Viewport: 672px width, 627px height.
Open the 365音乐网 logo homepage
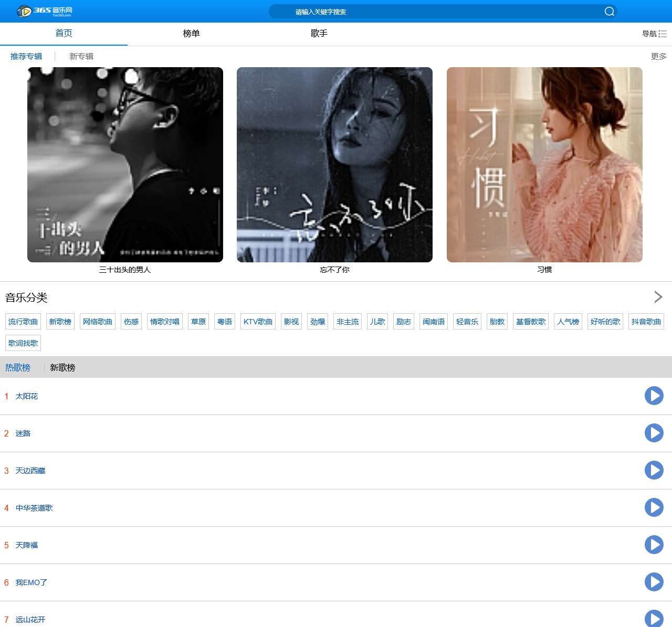click(45, 11)
